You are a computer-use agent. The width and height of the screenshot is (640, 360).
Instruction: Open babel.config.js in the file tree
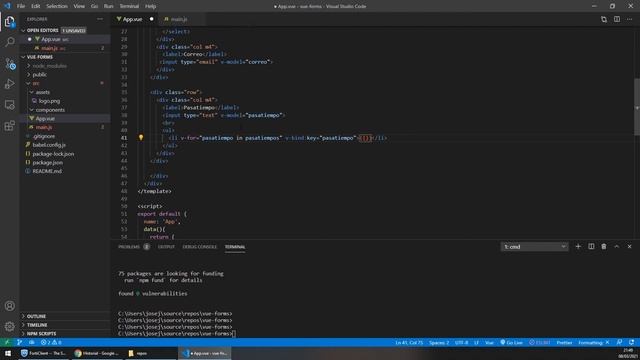pyautogui.click(x=49, y=145)
